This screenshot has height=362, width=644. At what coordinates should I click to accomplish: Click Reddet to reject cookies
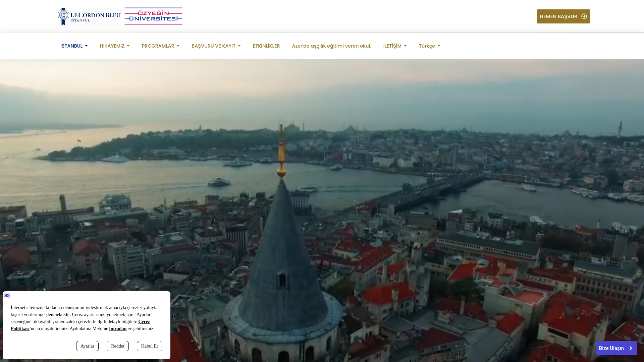(118, 346)
